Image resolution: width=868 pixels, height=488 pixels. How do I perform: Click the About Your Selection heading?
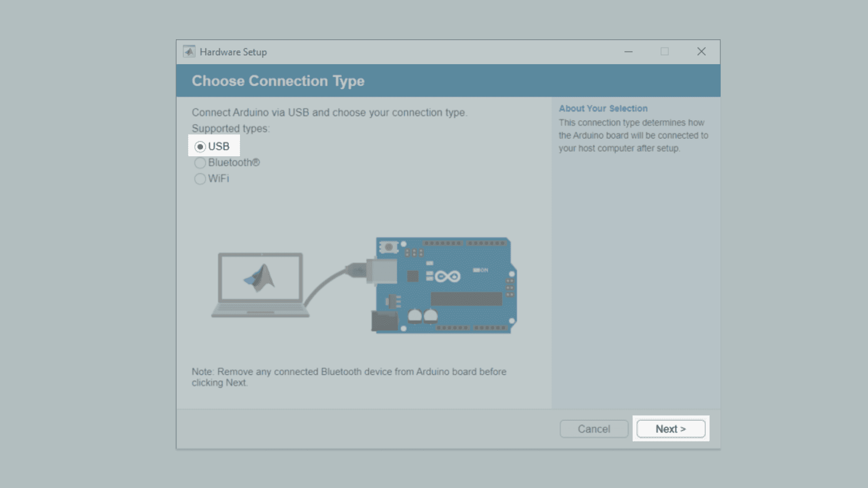[x=603, y=108]
